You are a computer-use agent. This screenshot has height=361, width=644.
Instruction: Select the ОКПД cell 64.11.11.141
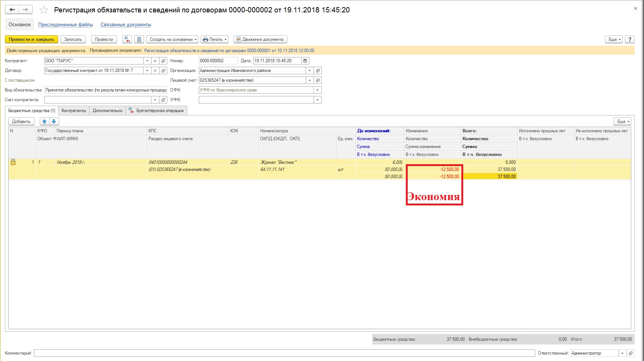click(x=297, y=169)
